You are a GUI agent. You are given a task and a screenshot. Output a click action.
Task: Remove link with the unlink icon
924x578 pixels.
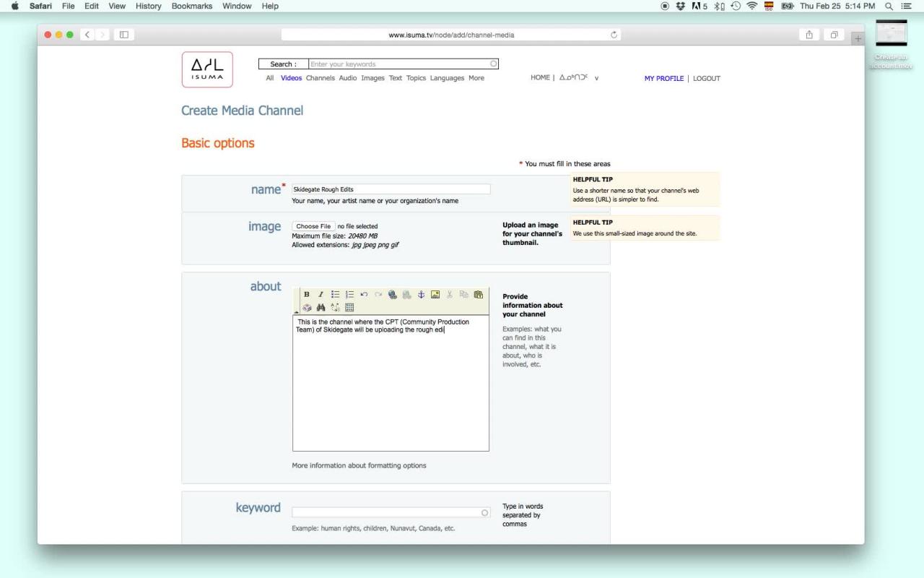coord(407,294)
